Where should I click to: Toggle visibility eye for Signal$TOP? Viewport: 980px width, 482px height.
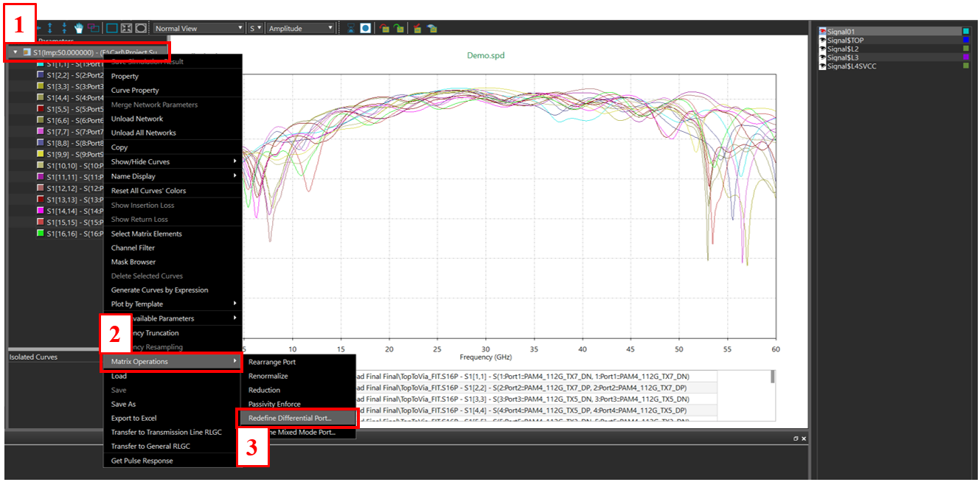(823, 40)
